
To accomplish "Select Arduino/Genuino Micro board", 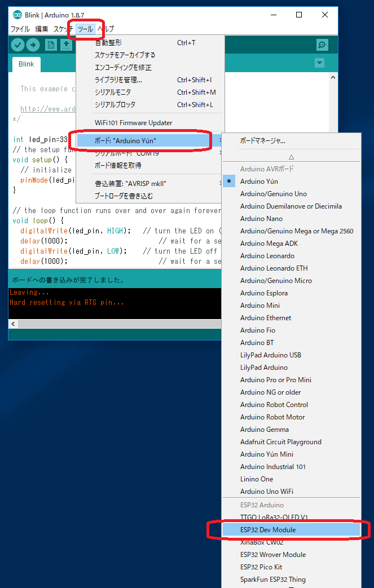I will coord(292,281).
